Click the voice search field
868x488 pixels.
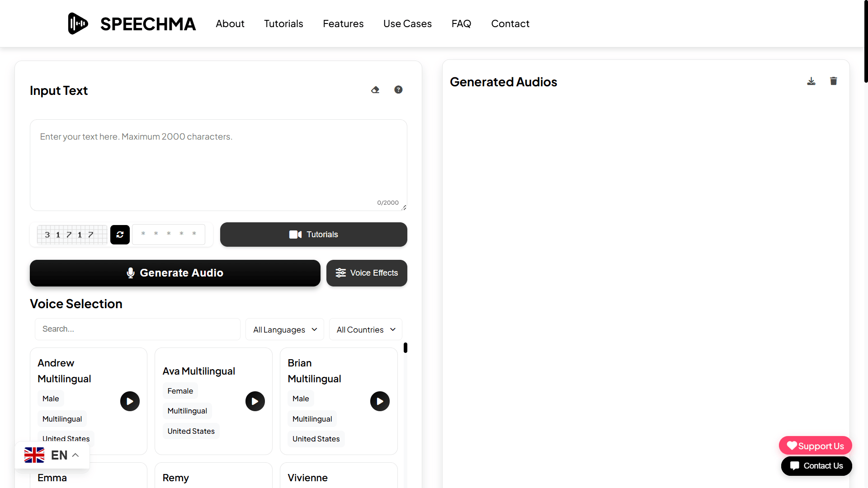pos(137,329)
